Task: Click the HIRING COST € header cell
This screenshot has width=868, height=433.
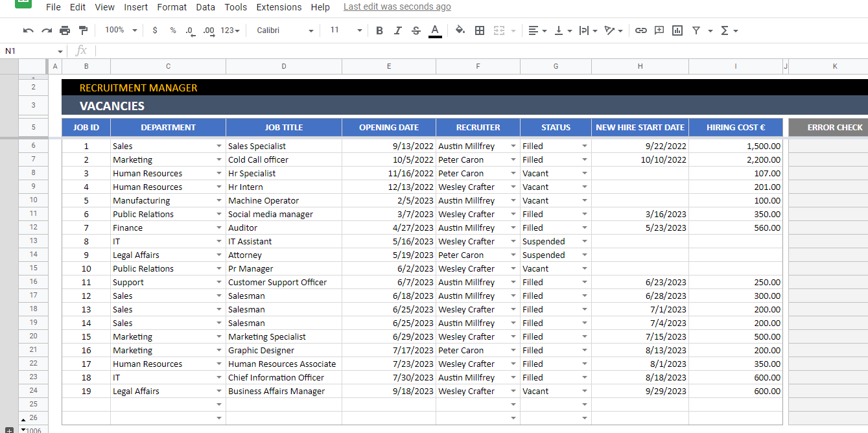Action: [736, 128]
